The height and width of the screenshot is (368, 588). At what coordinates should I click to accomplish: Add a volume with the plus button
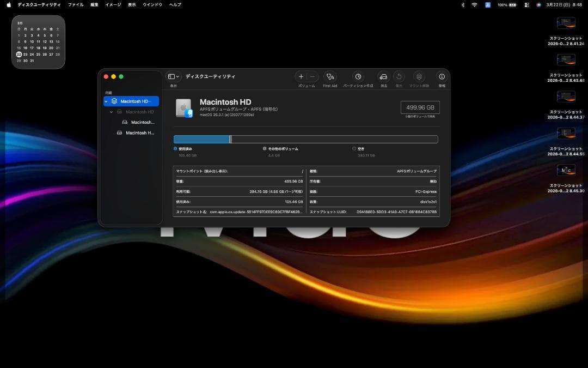[301, 77]
